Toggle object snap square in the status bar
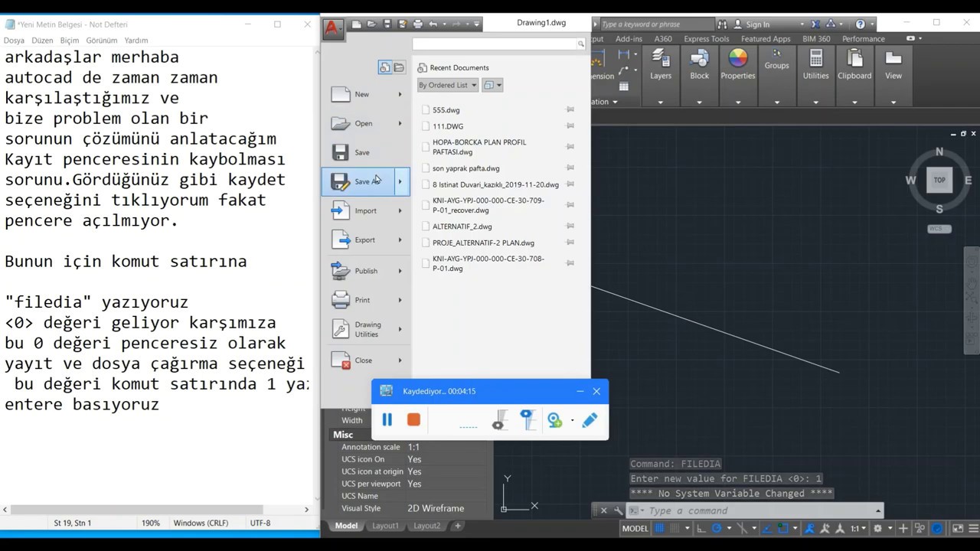Screen dimensions: 980x551 coord(783,528)
